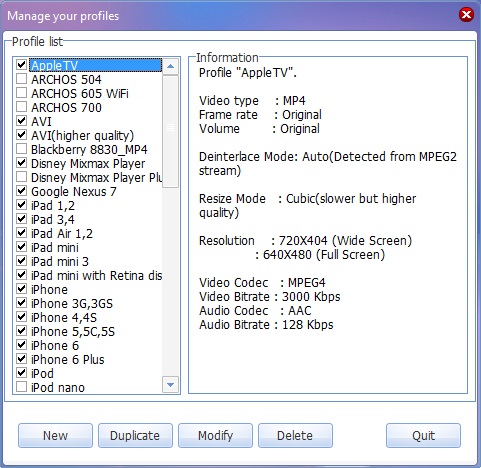Uncheck the iPad Air 1,2 checkbox
Screen dimensions: 481x468
[x=22, y=233]
